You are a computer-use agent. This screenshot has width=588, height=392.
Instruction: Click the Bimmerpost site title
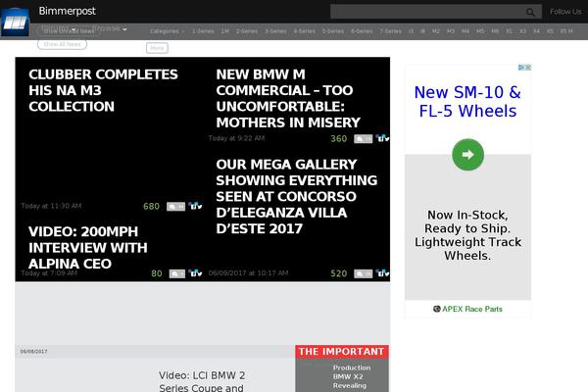(x=67, y=11)
